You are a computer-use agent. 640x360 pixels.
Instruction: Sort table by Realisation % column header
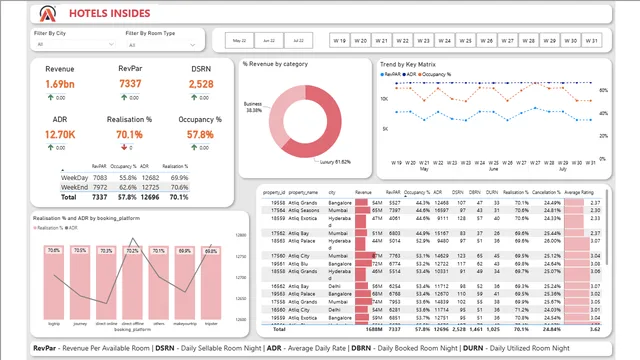[516, 192]
